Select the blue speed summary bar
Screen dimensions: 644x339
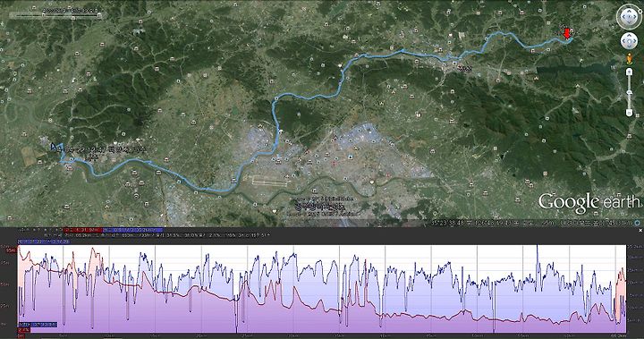click(132, 230)
